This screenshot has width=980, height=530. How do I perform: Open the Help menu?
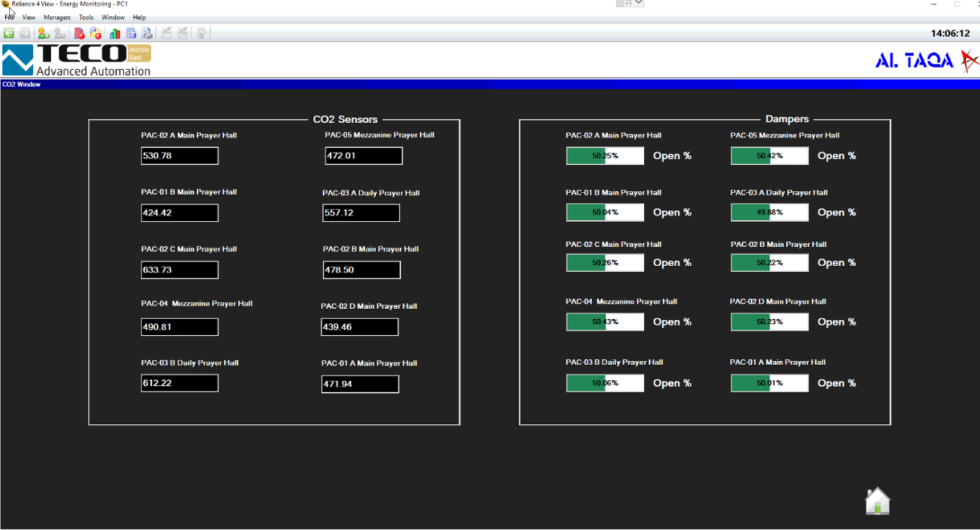[x=139, y=18]
